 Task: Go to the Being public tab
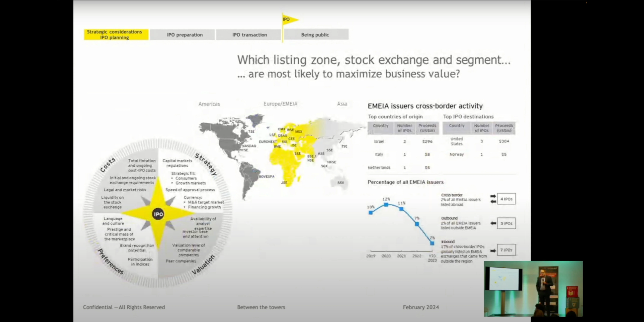coord(316,34)
